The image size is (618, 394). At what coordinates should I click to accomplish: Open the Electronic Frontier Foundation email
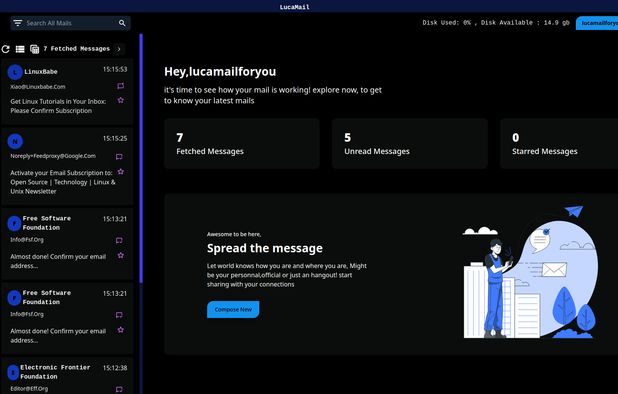[x=67, y=376]
